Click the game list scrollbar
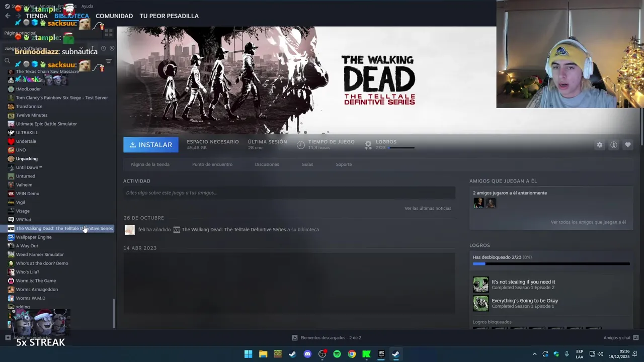The height and width of the screenshot is (362, 644). point(114,313)
